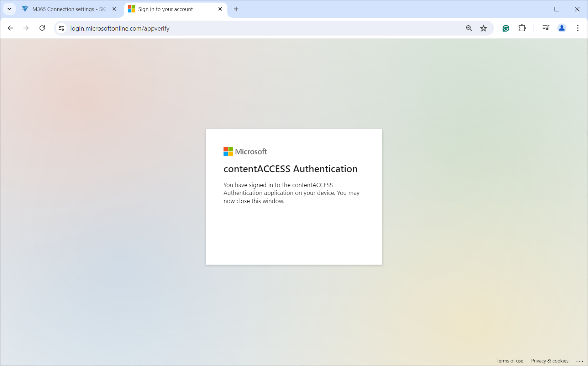Open the Privacy & cookies link
Image resolution: width=588 pixels, height=366 pixels.
[x=550, y=361]
